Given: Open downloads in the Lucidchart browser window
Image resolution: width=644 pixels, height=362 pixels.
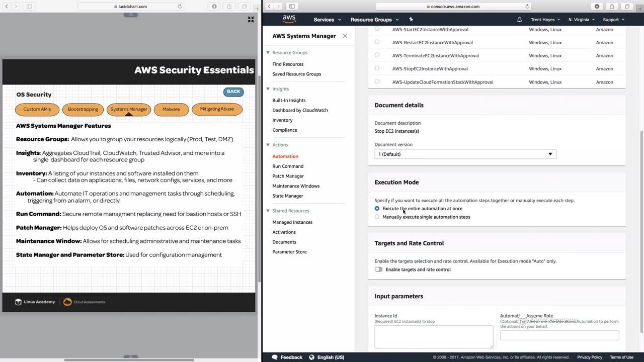Looking at the screenshot, I should point(214,7).
